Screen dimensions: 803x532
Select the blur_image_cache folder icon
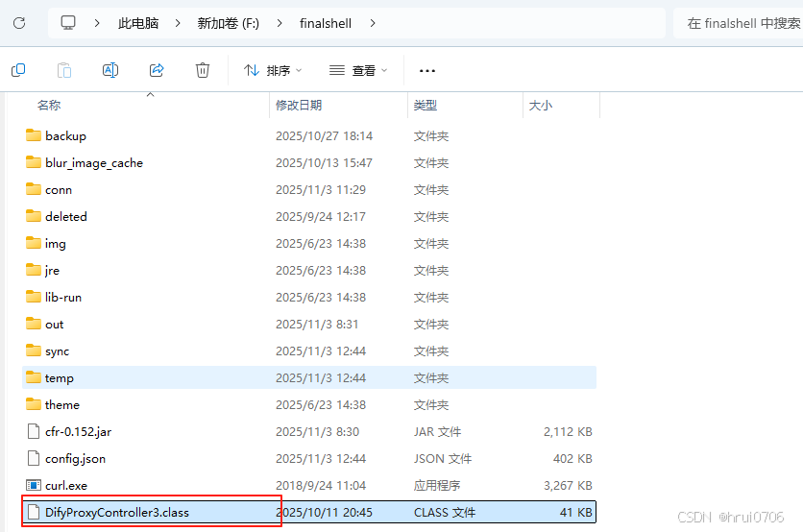pyautogui.click(x=34, y=162)
